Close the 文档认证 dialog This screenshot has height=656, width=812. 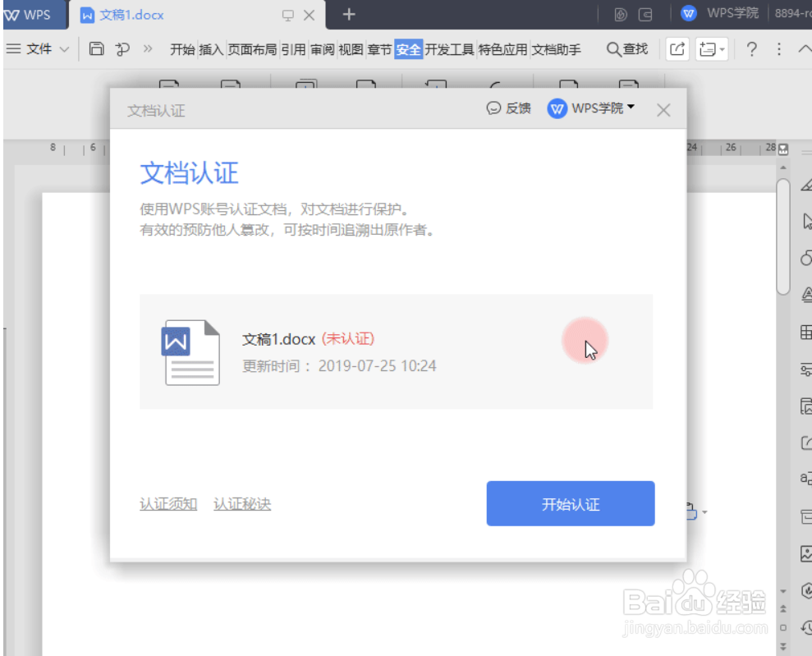click(663, 110)
